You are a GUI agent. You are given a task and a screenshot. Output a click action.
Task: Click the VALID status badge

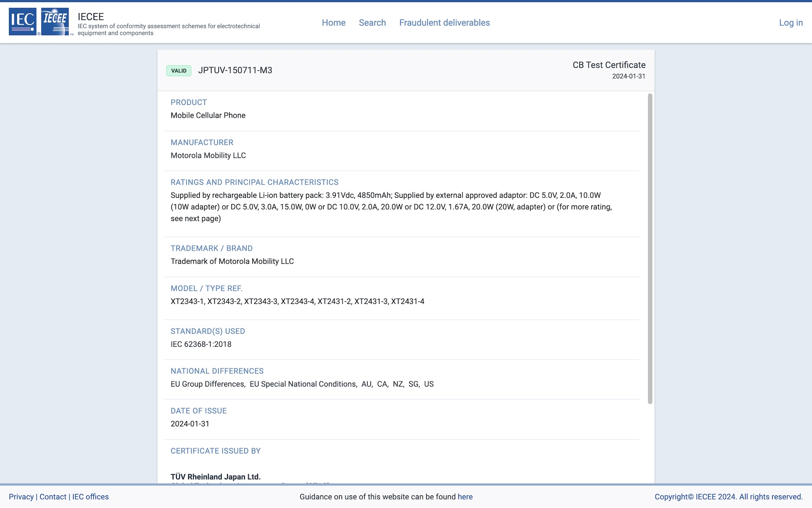coord(179,71)
